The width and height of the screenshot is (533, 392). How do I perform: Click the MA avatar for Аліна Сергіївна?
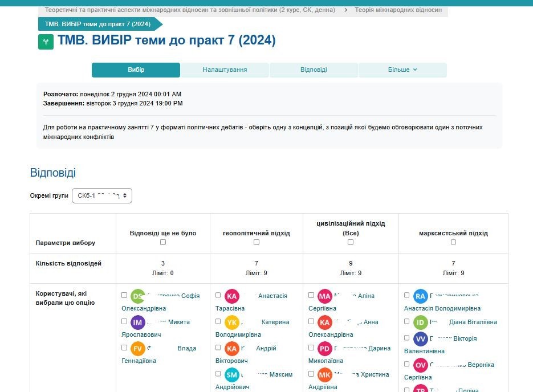click(x=325, y=296)
